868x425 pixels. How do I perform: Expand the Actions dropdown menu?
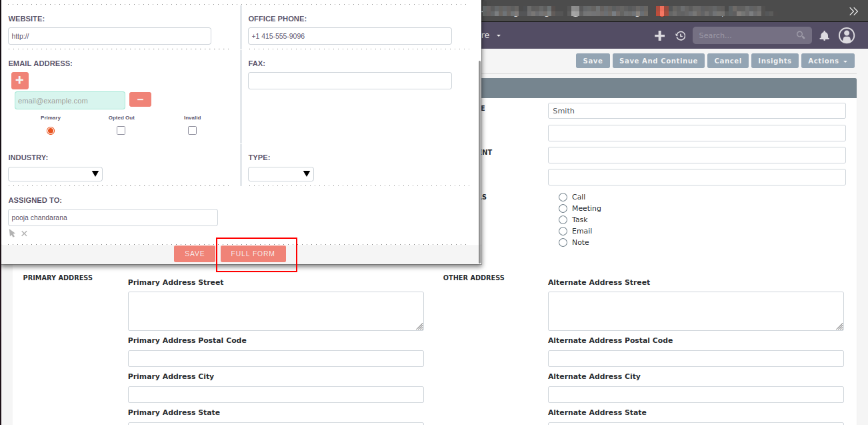[x=827, y=61]
